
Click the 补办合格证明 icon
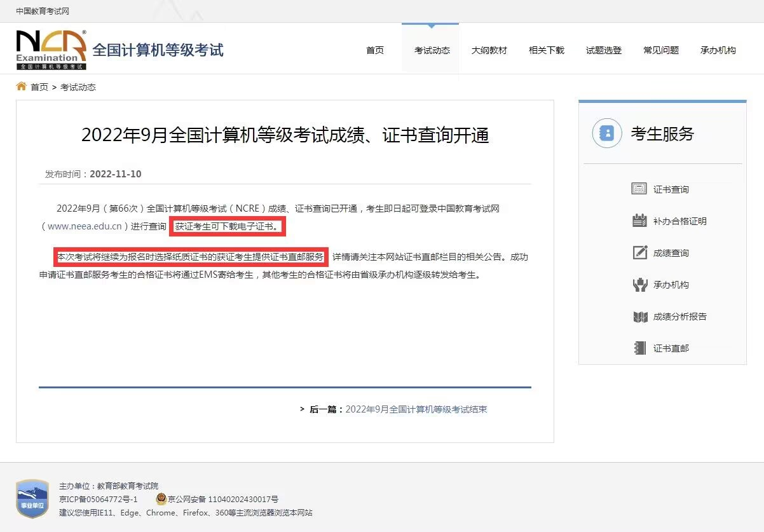point(639,221)
